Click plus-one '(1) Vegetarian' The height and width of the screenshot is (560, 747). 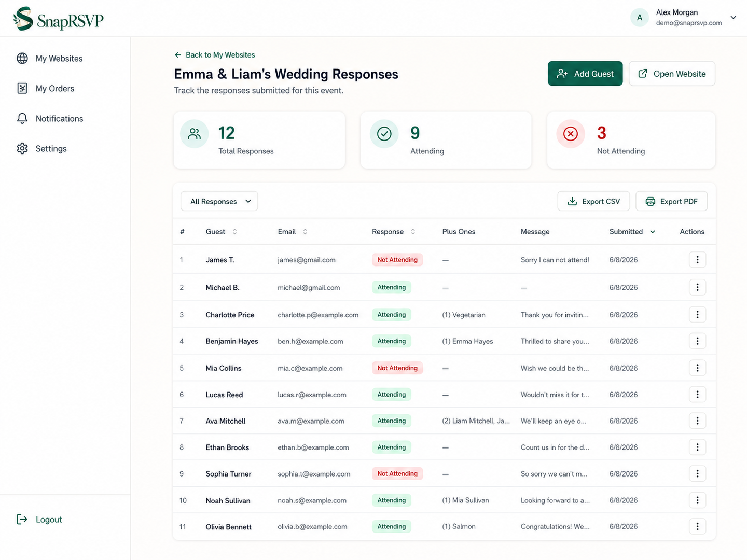[x=464, y=315]
